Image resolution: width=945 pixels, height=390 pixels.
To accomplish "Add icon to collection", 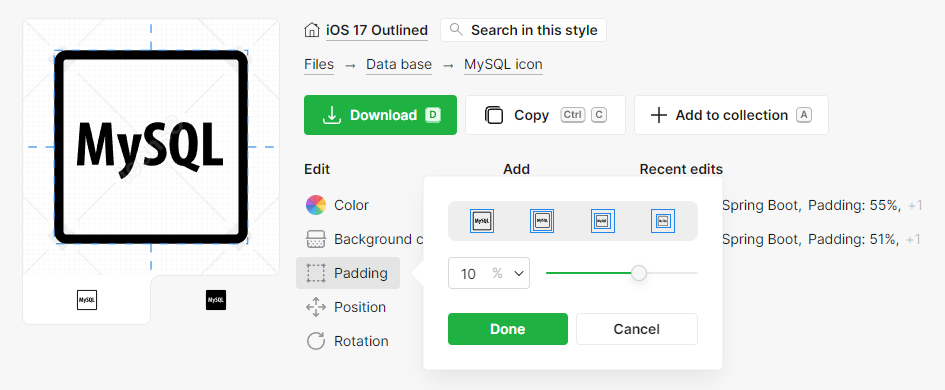I will (x=731, y=115).
